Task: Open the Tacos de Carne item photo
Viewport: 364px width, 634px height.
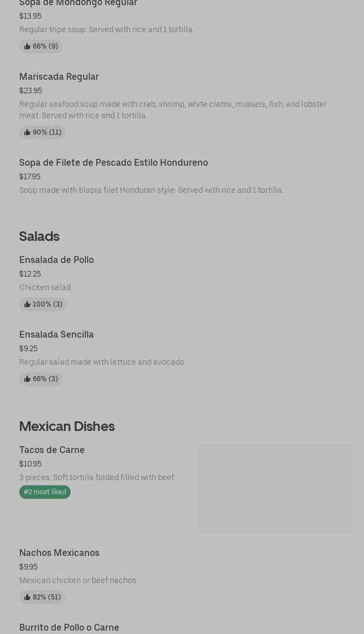Action: (275, 489)
